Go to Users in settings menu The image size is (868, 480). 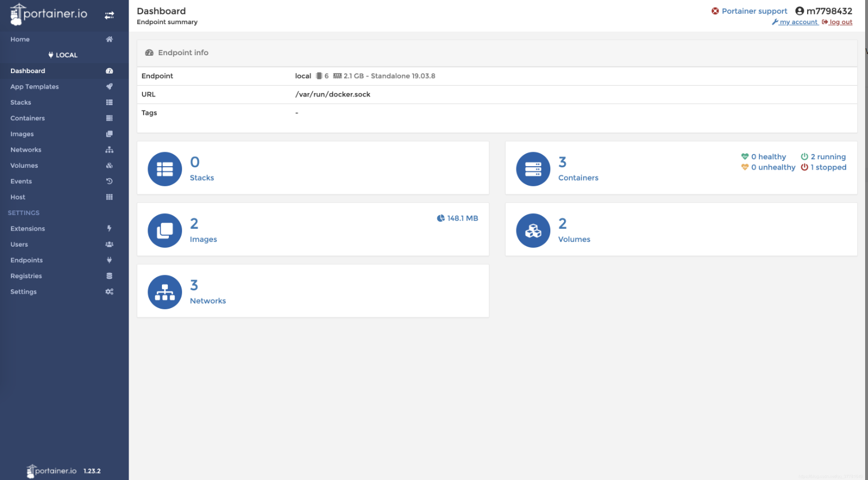19,244
